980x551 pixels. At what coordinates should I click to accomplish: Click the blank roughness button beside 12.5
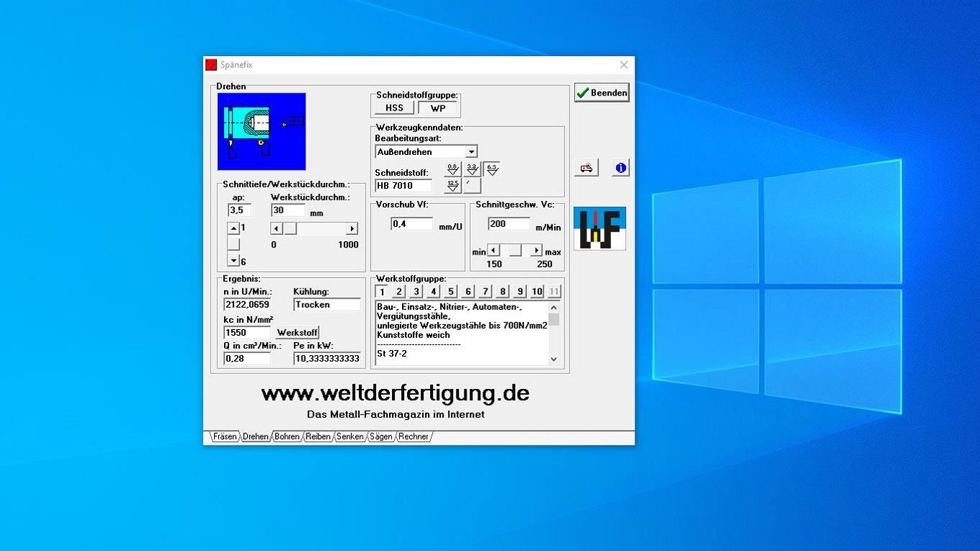coord(472,186)
